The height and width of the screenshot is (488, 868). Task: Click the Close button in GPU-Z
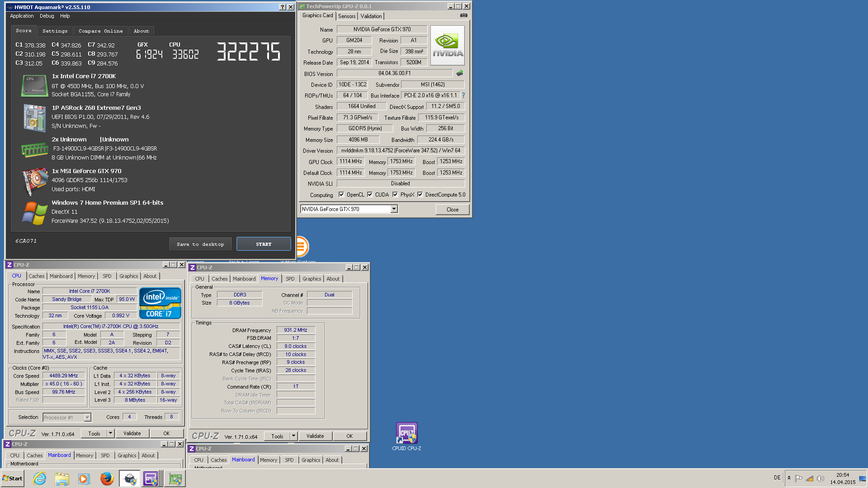453,209
